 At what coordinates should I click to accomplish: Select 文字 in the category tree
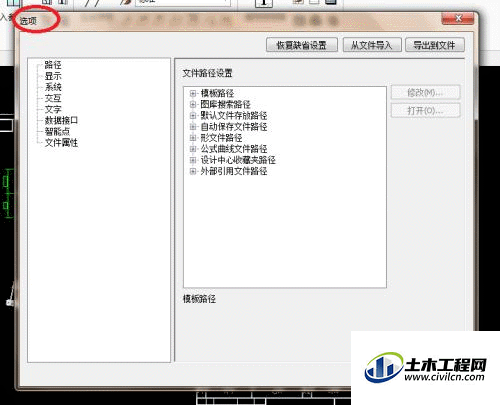(x=53, y=109)
